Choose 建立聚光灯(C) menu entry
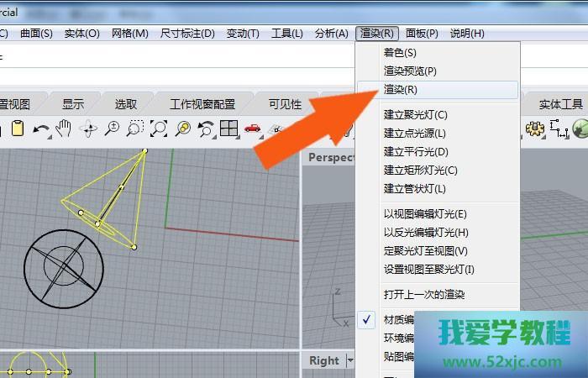This screenshot has width=588, height=378. coord(415,114)
